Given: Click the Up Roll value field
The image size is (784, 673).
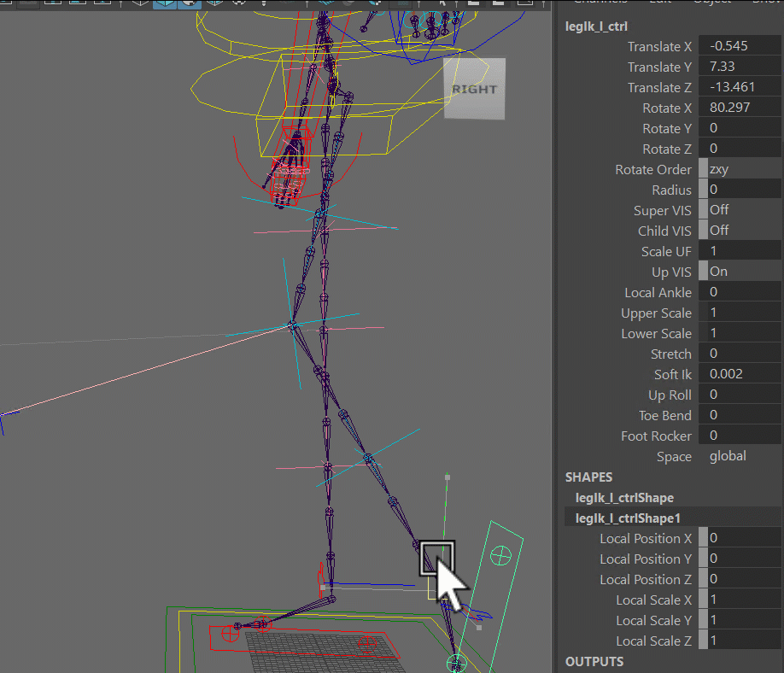Looking at the screenshot, I should click(x=740, y=395).
